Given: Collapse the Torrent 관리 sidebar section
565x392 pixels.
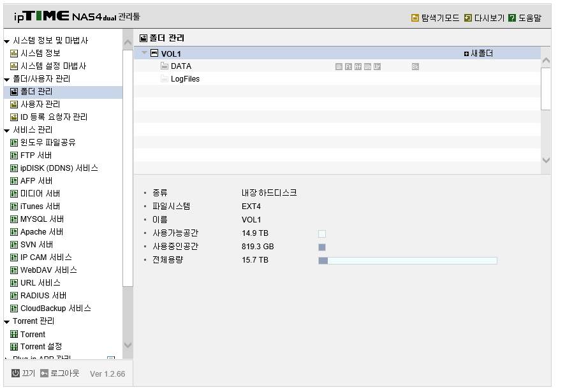Looking at the screenshot, I should pyautogui.click(x=6, y=322).
